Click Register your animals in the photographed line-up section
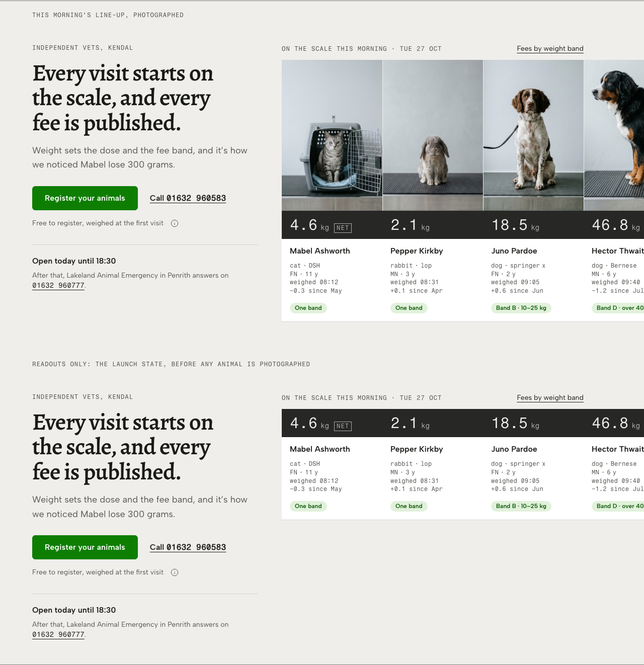644x665 pixels. coord(85,198)
